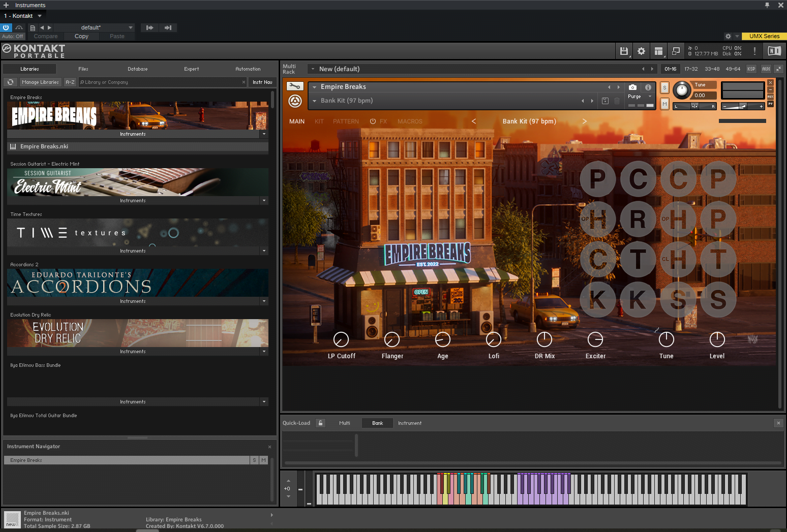The height and width of the screenshot is (532, 787).
Task: Open the host gear settings icon
Action: pyautogui.click(x=728, y=37)
